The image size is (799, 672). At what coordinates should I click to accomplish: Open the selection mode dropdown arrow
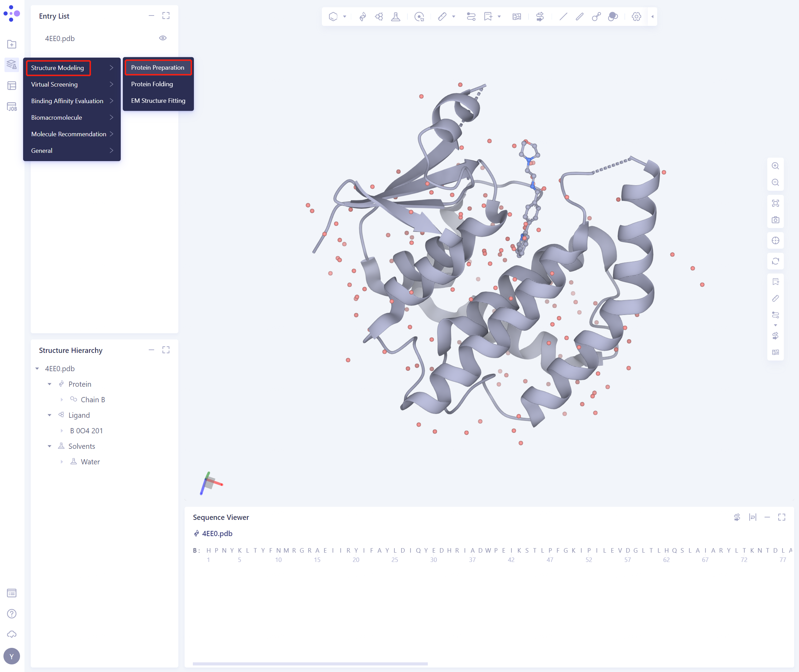[344, 16]
